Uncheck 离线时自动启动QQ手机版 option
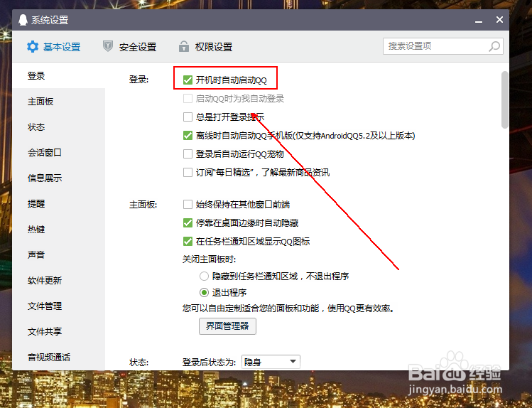532x408 pixels. coord(188,136)
